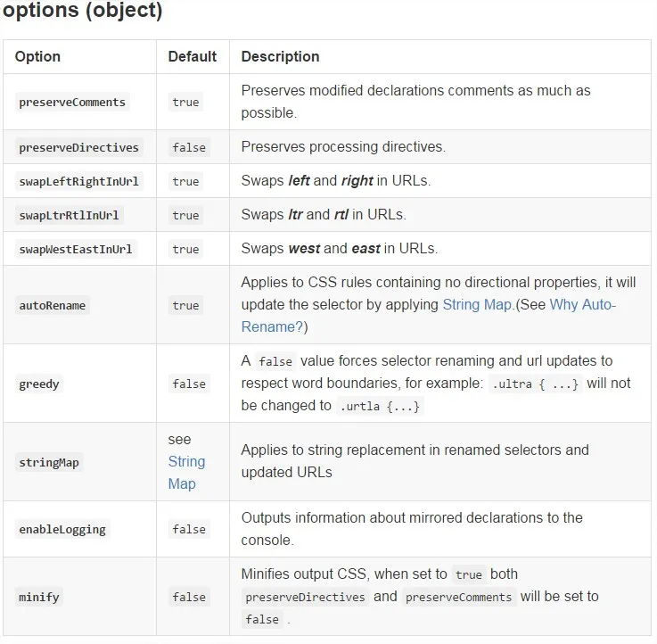Click the swapWestEastInUrl option name

click(x=75, y=250)
